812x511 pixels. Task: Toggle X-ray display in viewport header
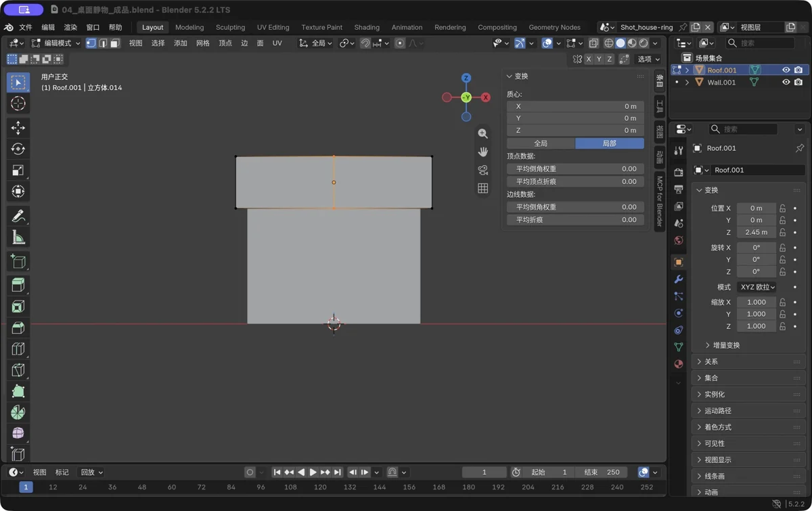point(593,43)
